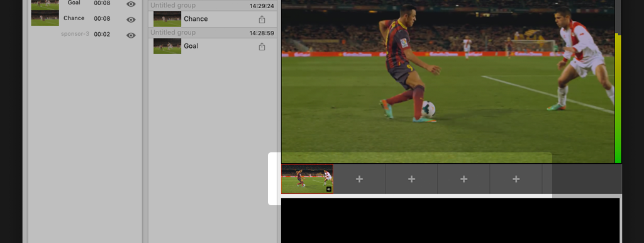Add an angle in first plus slot
Image resolution: width=644 pixels, height=243 pixels.
tap(359, 179)
